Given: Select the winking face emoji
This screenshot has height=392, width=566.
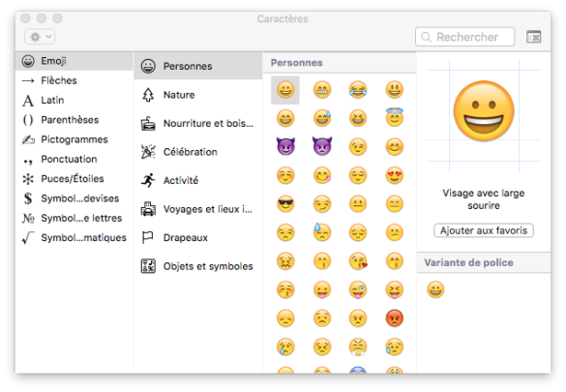Looking at the screenshot, I should (358, 147).
